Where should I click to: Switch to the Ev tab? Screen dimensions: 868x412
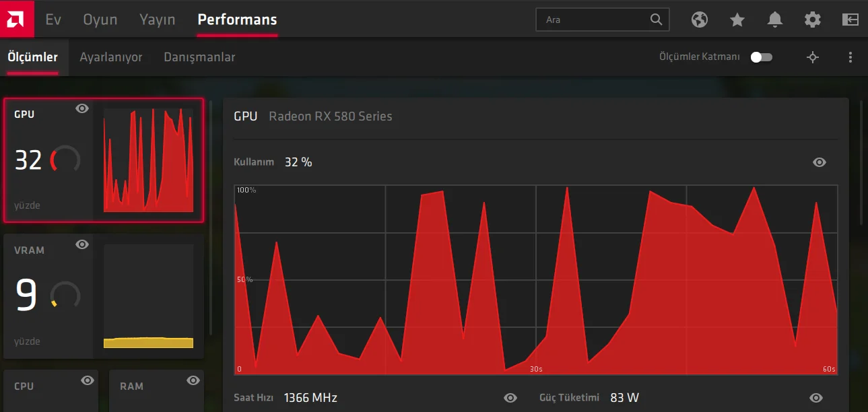click(53, 20)
